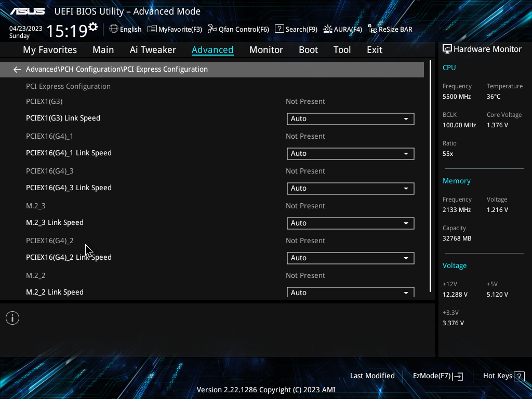Toggle ReSize BAR setting
The height and width of the screenshot is (399, 532).
(390, 29)
